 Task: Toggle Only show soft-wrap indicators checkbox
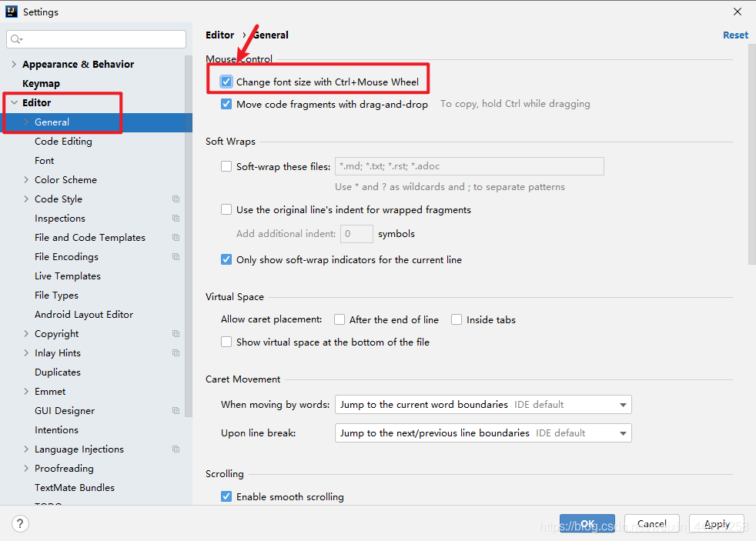click(226, 259)
